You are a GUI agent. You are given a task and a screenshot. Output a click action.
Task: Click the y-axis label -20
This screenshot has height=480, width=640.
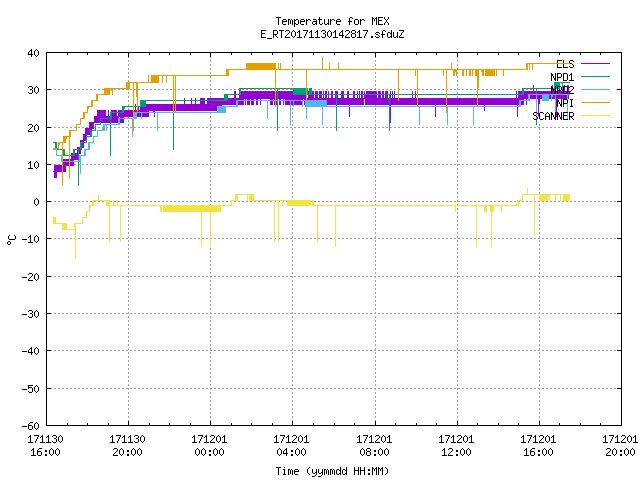pos(31,276)
